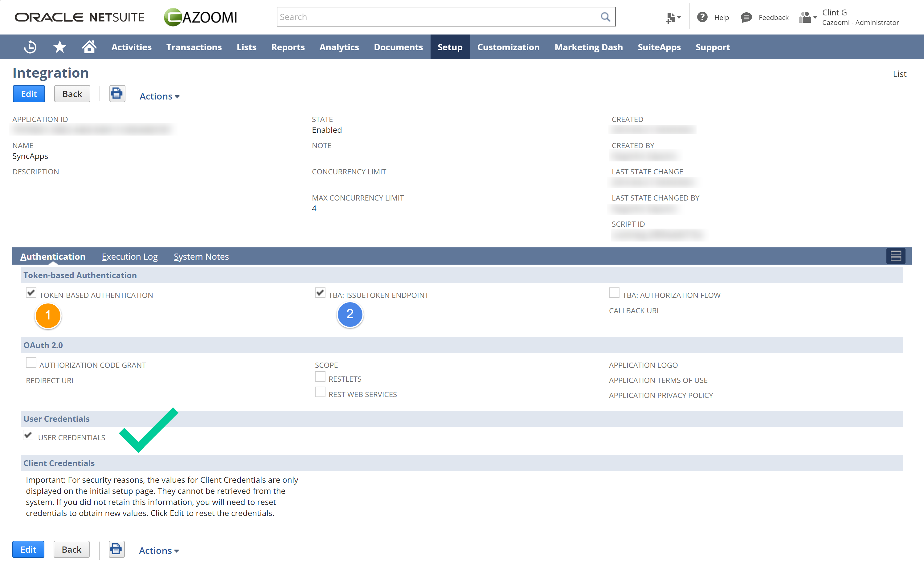The height and width of the screenshot is (573, 924).
Task: Disable the Token-based Authentication checkbox
Action: 31,293
